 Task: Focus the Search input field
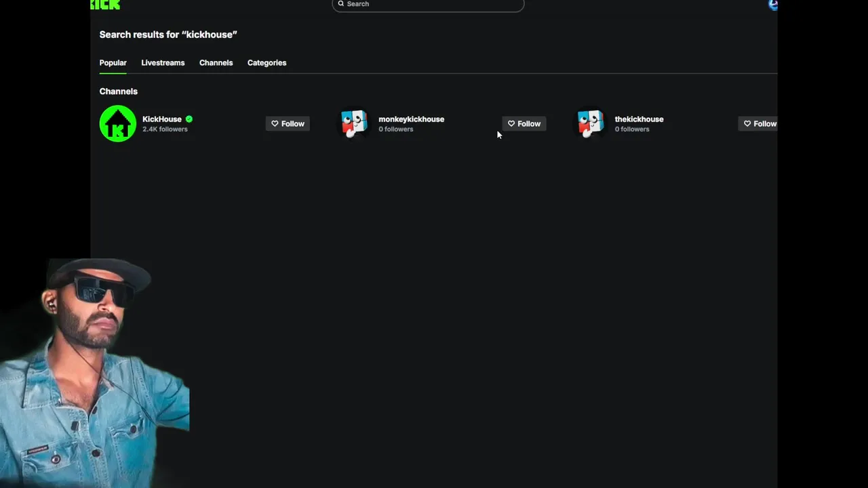428,5
